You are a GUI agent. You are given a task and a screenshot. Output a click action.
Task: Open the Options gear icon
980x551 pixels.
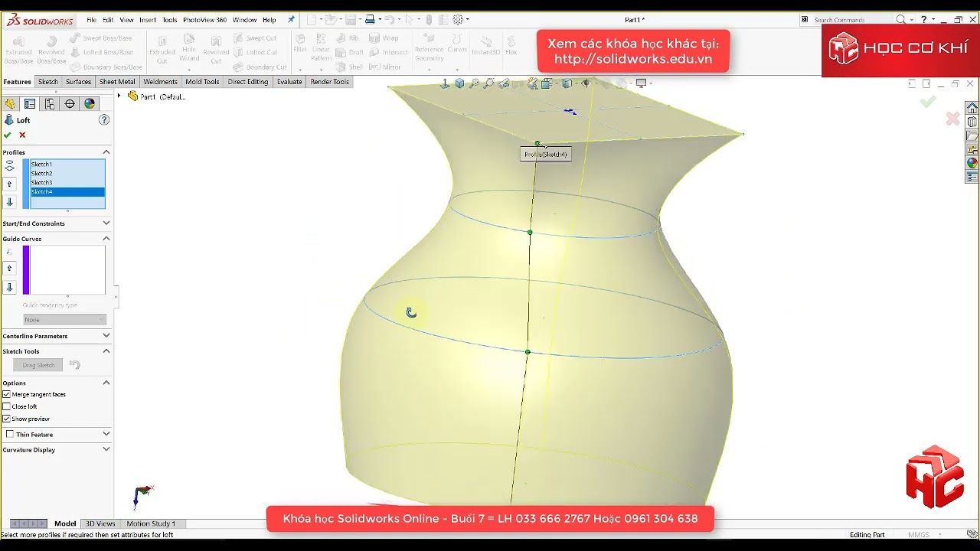(x=458, y=20)
